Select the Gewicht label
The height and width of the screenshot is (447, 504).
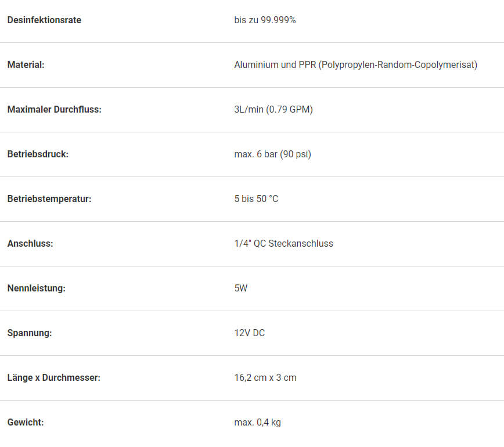click(x=26, y=422)
